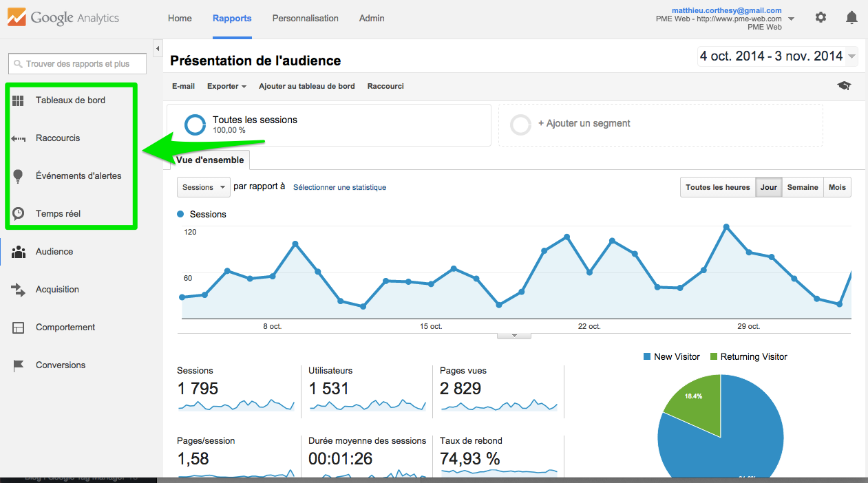The image size is (868, 483).
Task: Switch the chart to Mois view
Action: click(837, 187)
